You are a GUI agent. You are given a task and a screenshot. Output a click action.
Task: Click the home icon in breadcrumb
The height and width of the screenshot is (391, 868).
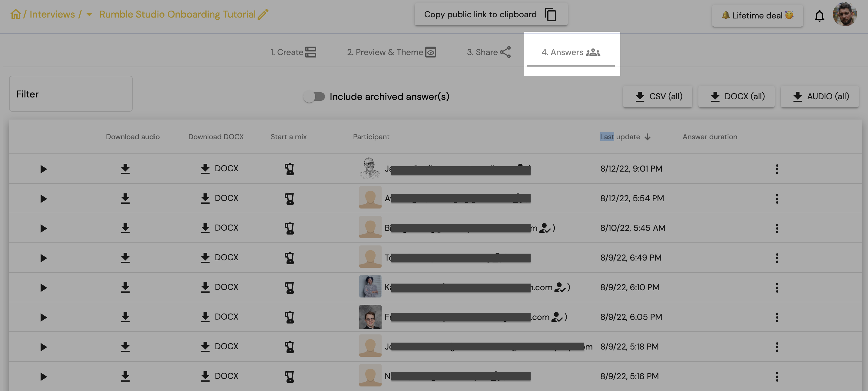tap(15, 14)
